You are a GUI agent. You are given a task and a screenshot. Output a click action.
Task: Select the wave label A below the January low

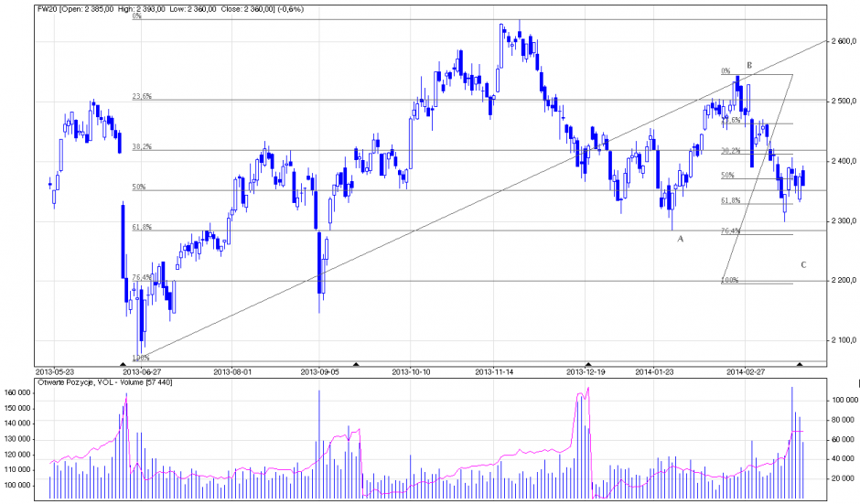click(x=679, y=239)
